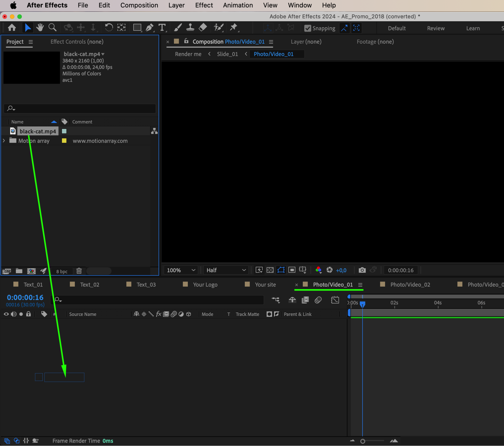
Task: Create a new folder in Project panel
Action: (x=19, y=271)
